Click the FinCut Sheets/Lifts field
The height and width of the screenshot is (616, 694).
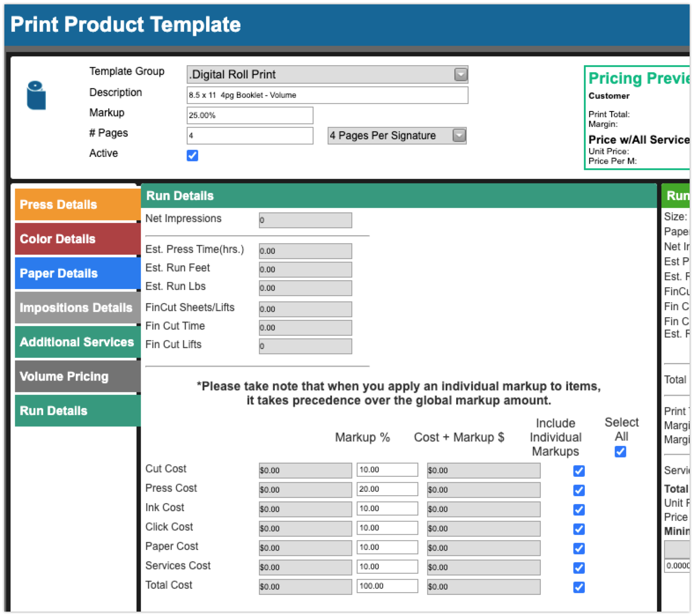click(x=305, y=309)
